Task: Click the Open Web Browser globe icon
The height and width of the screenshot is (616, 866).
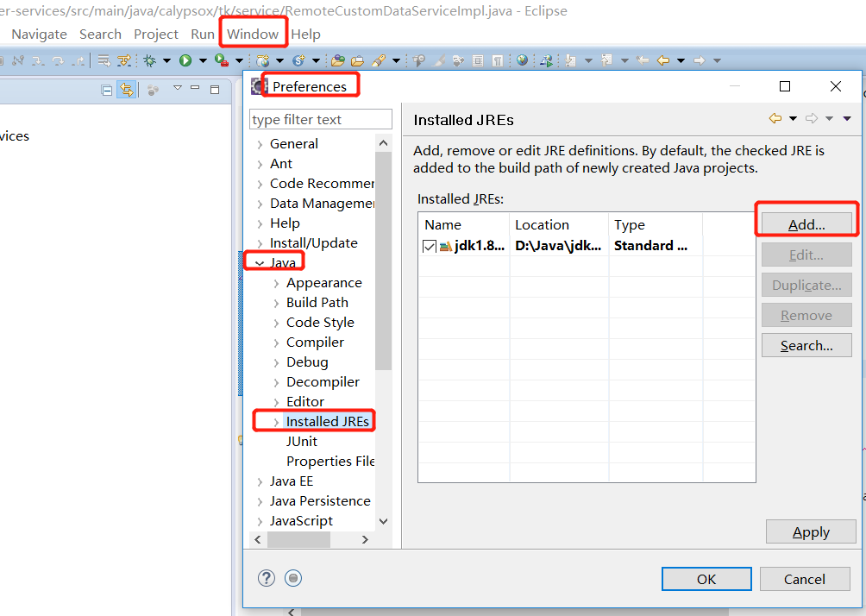Action: coord(522,60)
